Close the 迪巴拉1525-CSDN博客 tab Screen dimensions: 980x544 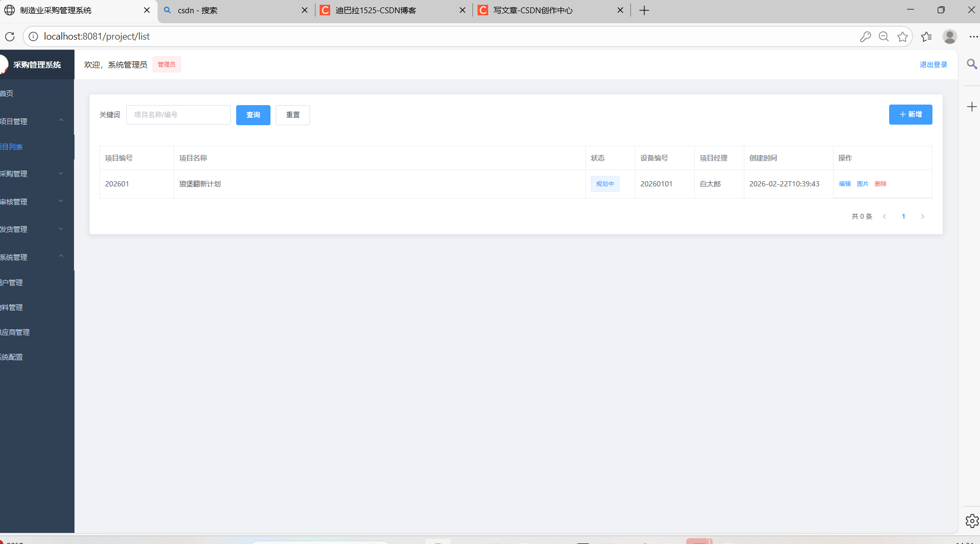[463, 10]
